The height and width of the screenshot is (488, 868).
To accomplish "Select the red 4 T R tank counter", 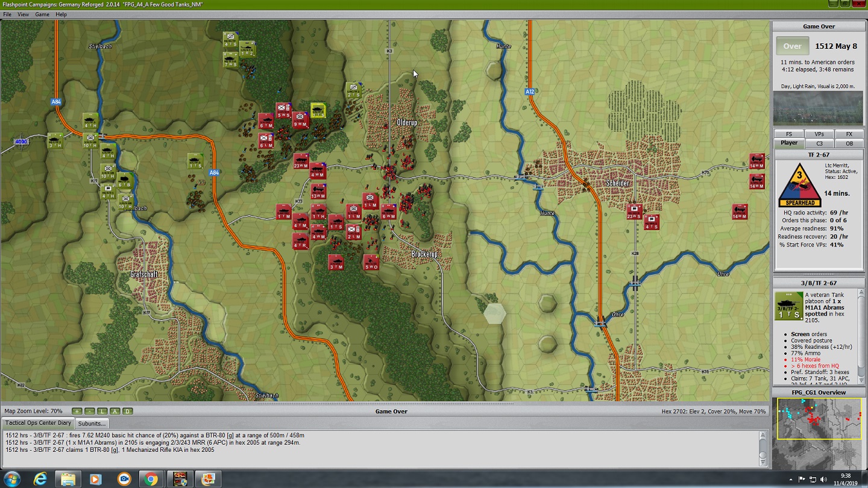I will tap(300, 242).
